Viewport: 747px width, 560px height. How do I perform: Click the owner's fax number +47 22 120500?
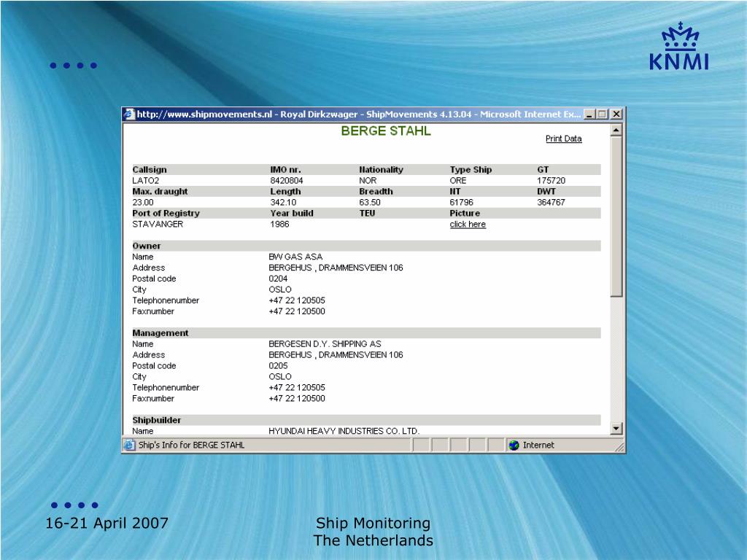pyautogui.click(x=297, y=312)
